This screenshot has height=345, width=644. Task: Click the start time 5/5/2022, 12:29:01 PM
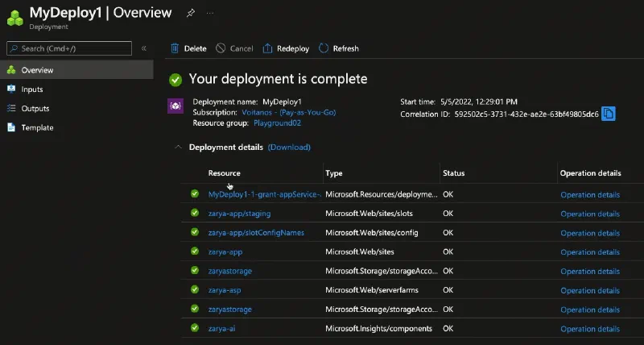pyautogui.click(x=479, y=102)
